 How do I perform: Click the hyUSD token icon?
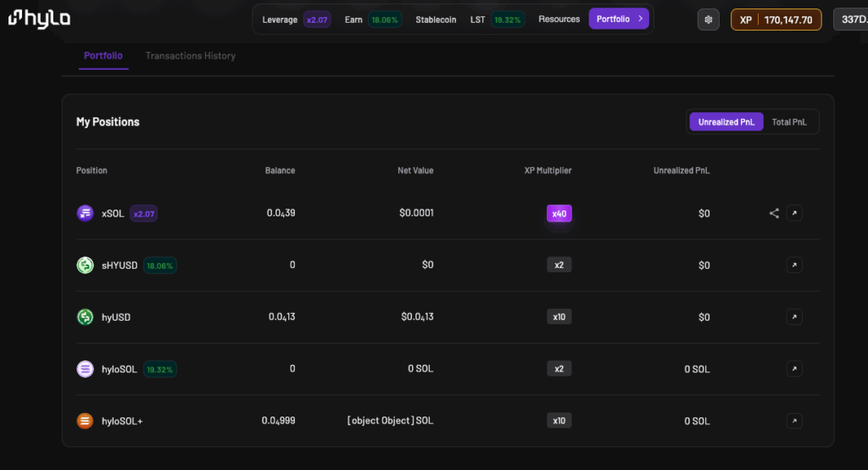[85, 317]
